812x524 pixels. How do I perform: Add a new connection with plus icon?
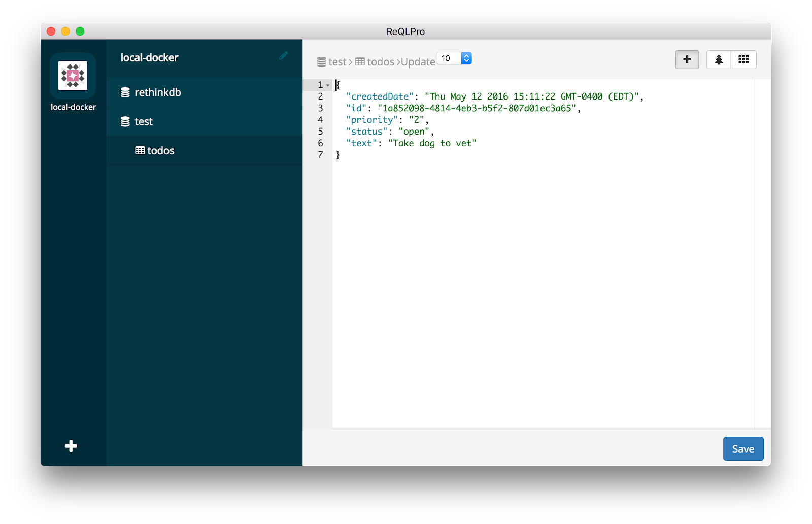pos(71,446)
